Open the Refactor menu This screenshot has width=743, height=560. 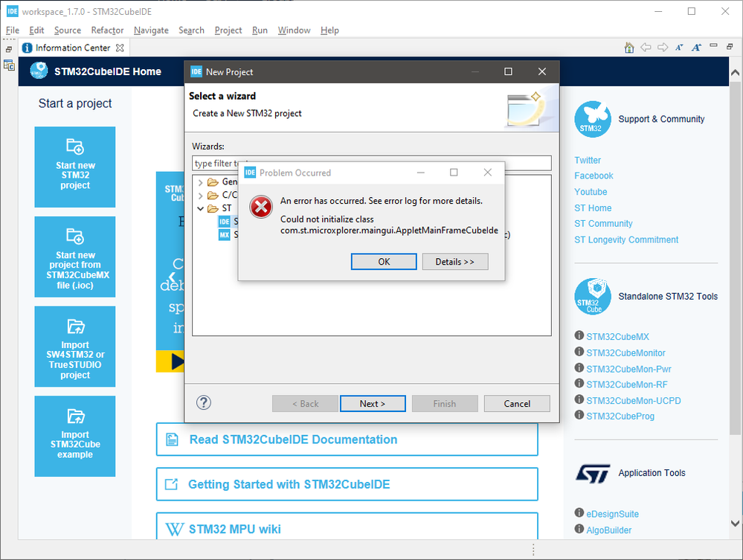[107, 30]
